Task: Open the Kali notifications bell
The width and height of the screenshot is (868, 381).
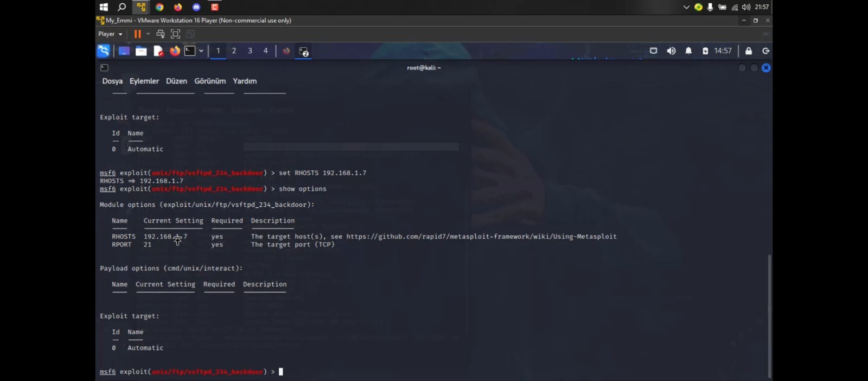Action: [688, 51]
